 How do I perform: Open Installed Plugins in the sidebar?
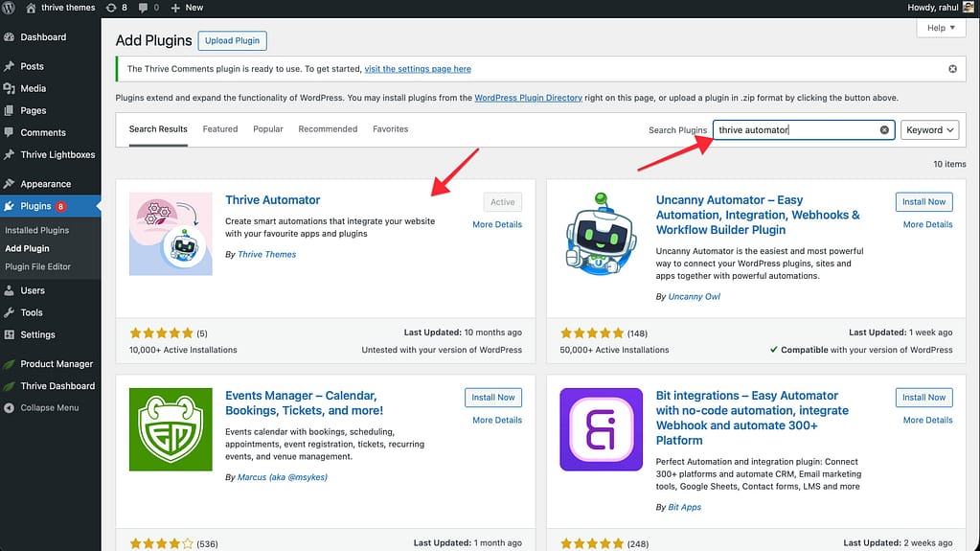point(37,231)
